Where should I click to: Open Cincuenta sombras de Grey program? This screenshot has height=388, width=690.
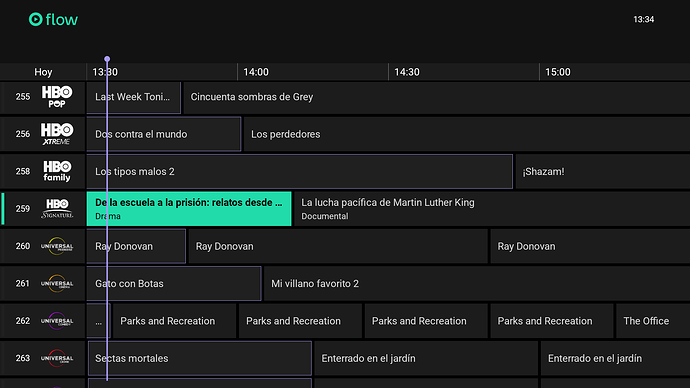click(x=437, y=97)
